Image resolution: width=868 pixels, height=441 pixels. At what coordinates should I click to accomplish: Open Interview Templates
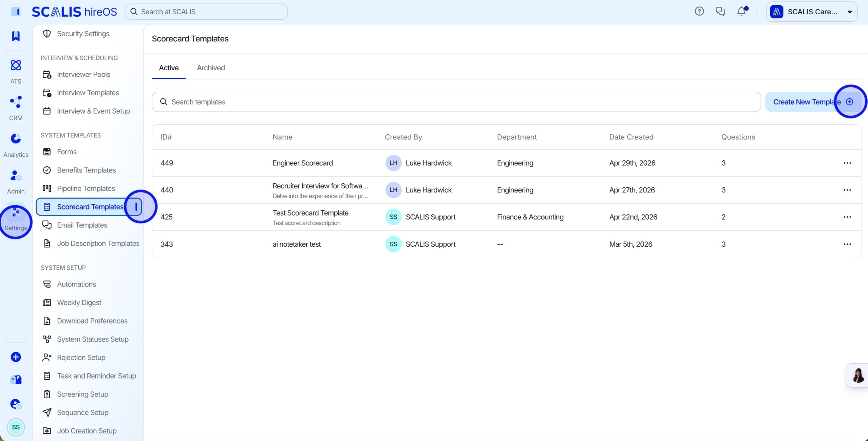coord(88,93)
